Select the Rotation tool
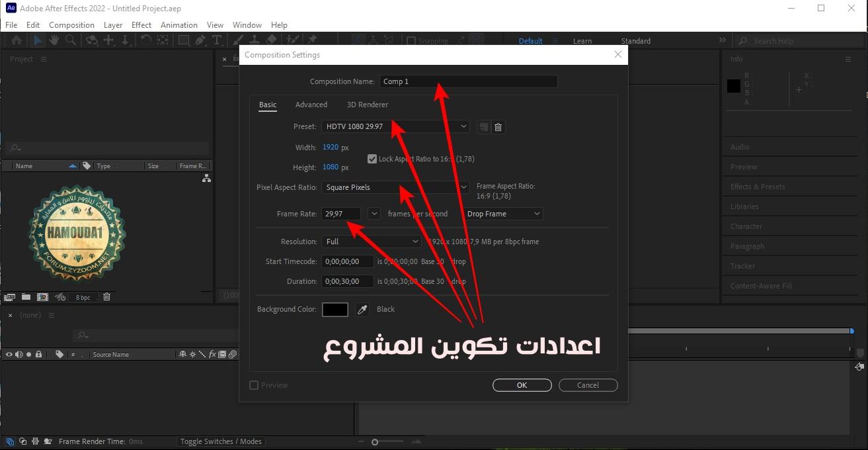 [145, 40]
